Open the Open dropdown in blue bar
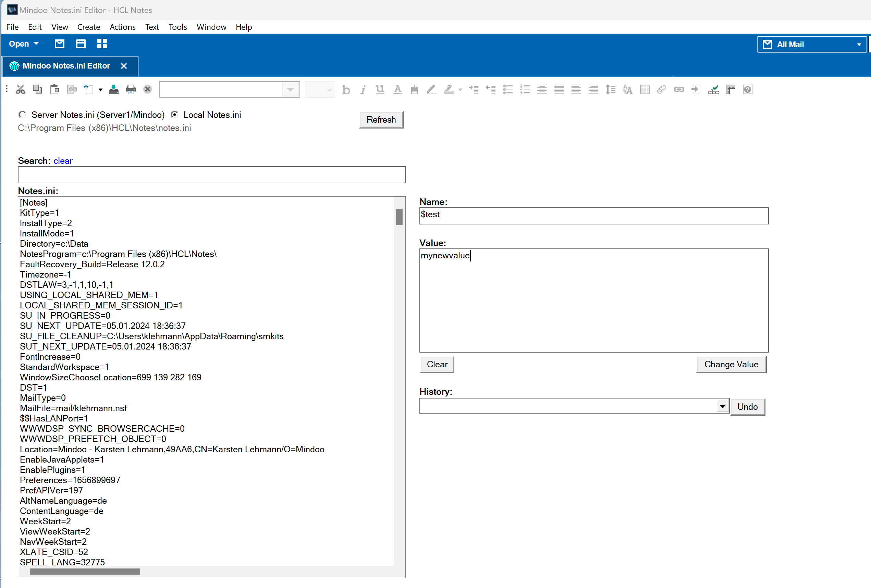Screen dimensions: 871x588 pyautogui.click(x=24, y=44)
